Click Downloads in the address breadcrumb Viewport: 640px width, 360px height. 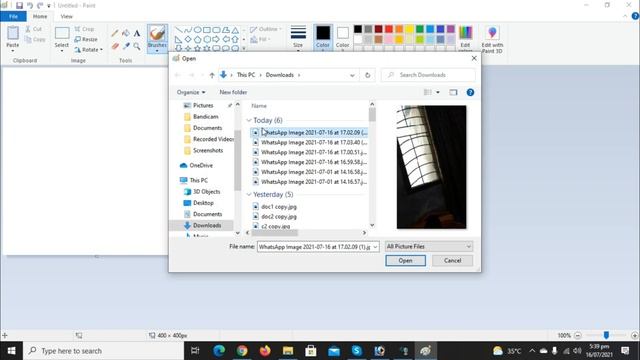point(280,75)
